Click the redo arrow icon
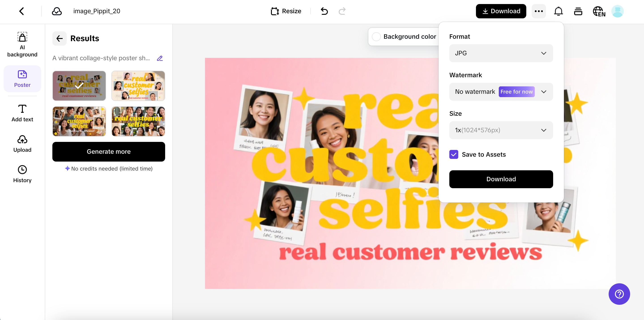The image size is (644, 320). tap(342, 11)
